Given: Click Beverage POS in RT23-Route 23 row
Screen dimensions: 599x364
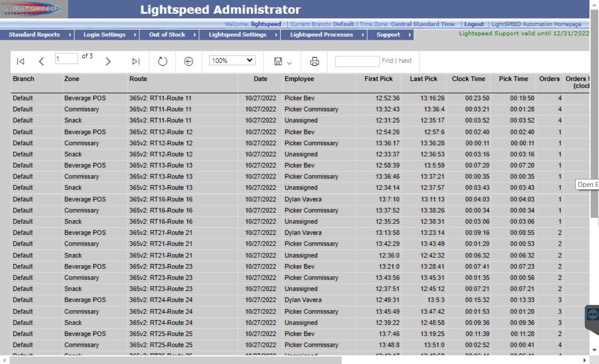Looking at the screenshot, I should pos(85,266).
